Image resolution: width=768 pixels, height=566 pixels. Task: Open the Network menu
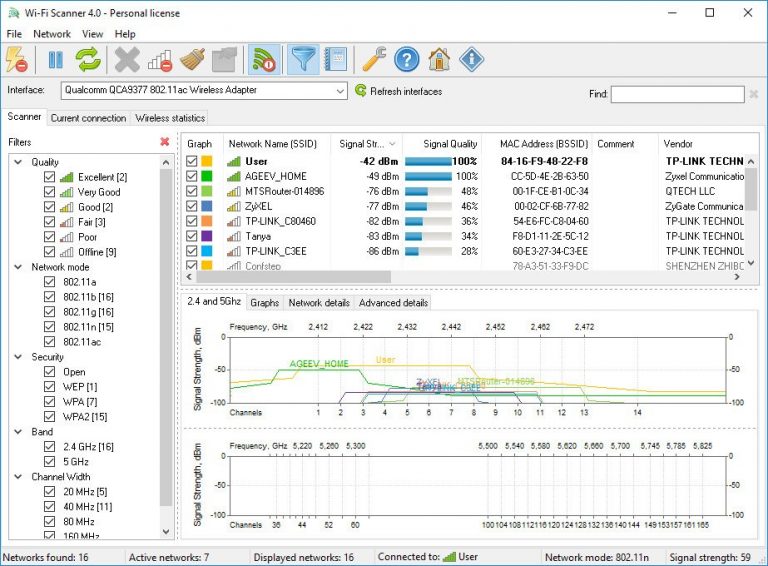tap(52, 34)
